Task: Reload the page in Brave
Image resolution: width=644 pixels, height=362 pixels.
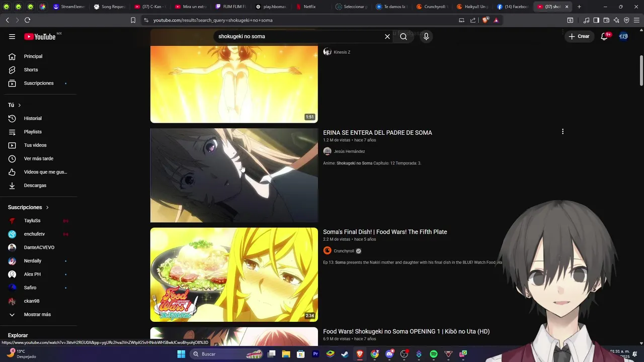Action: click(27, 20)
